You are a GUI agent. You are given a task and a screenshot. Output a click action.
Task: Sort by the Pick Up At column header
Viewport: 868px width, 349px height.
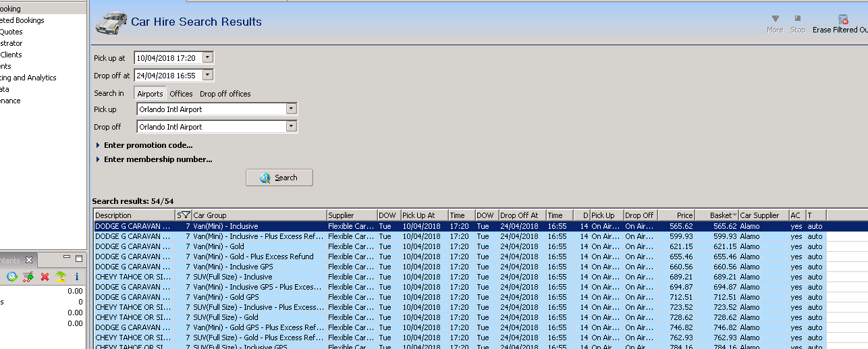click(425, 215)
